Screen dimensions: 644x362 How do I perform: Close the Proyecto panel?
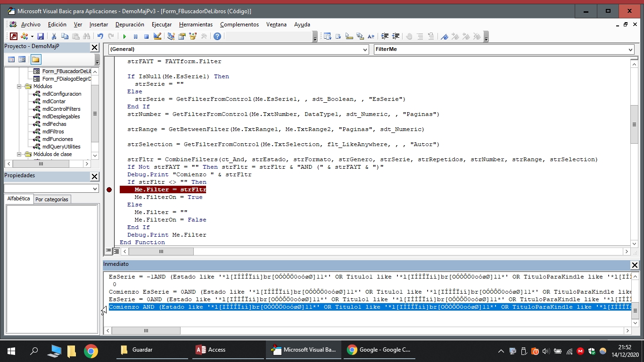[x=94, y=47]
